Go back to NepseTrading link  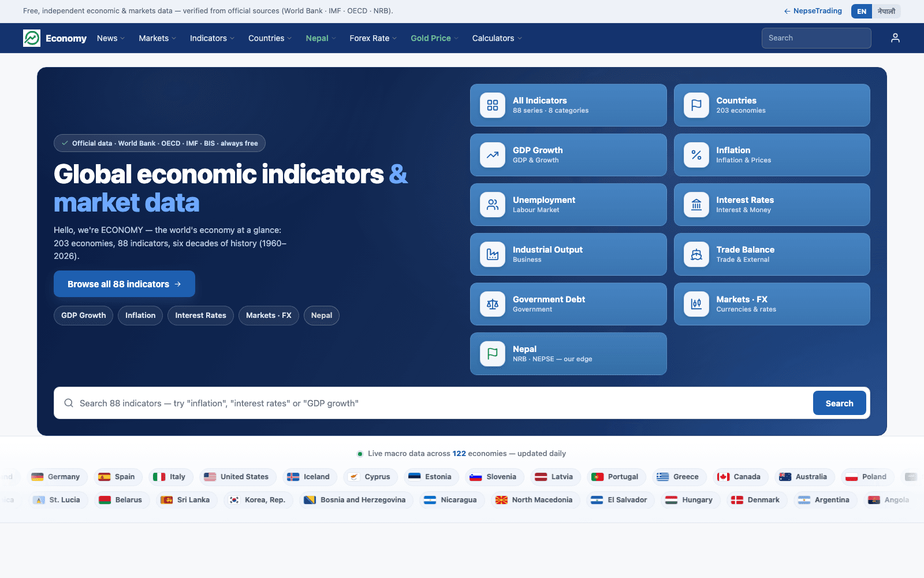point(813,11)
